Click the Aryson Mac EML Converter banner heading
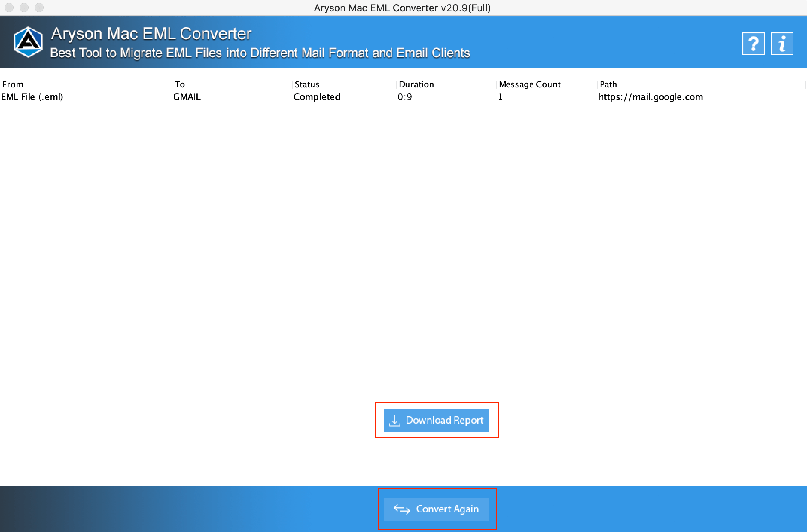Viewport: 807px width, 532px height. pos(151,34)
